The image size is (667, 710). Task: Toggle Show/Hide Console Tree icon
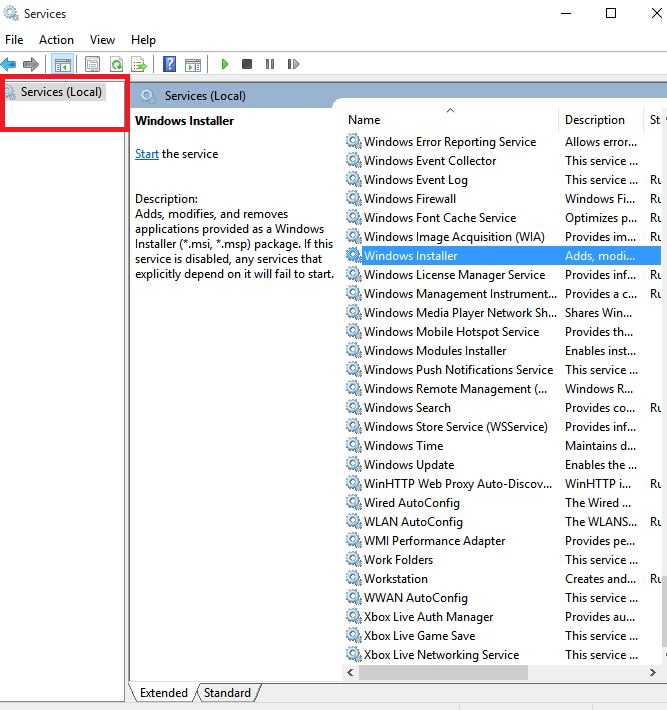(63, 64)
